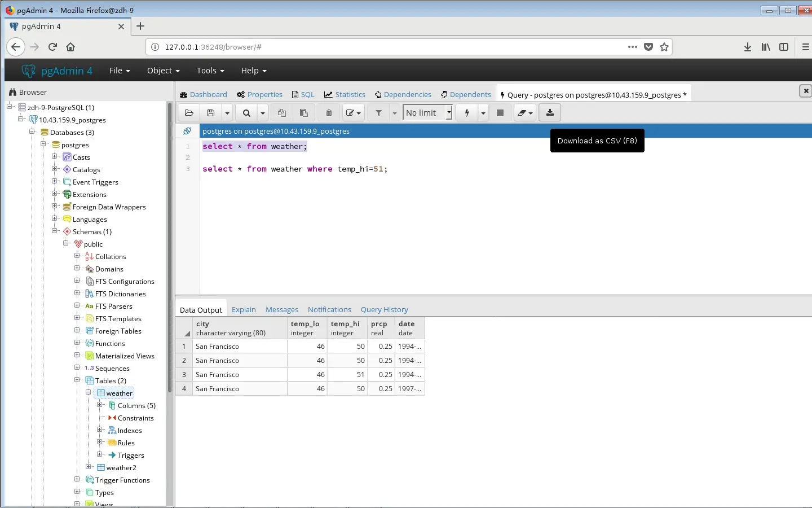Select the Data Output tab
This screenshot has width=812, height=508.
[x=201, y=310]
